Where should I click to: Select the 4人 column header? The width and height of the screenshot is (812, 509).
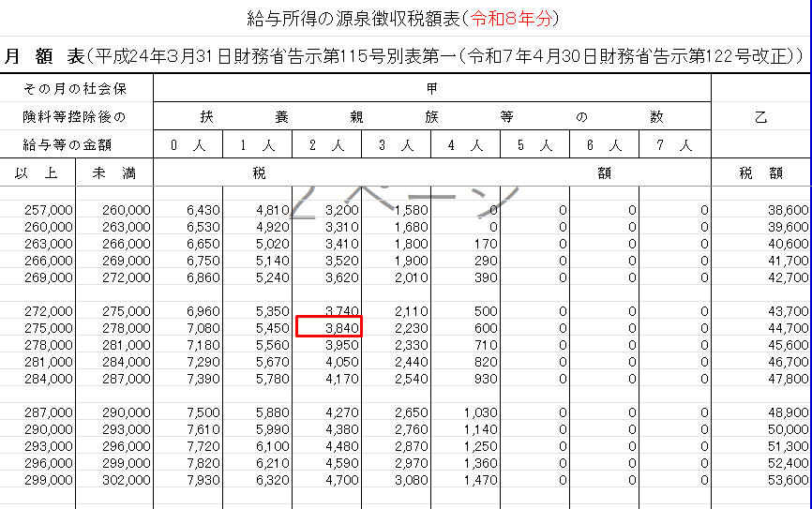[466, 145]
